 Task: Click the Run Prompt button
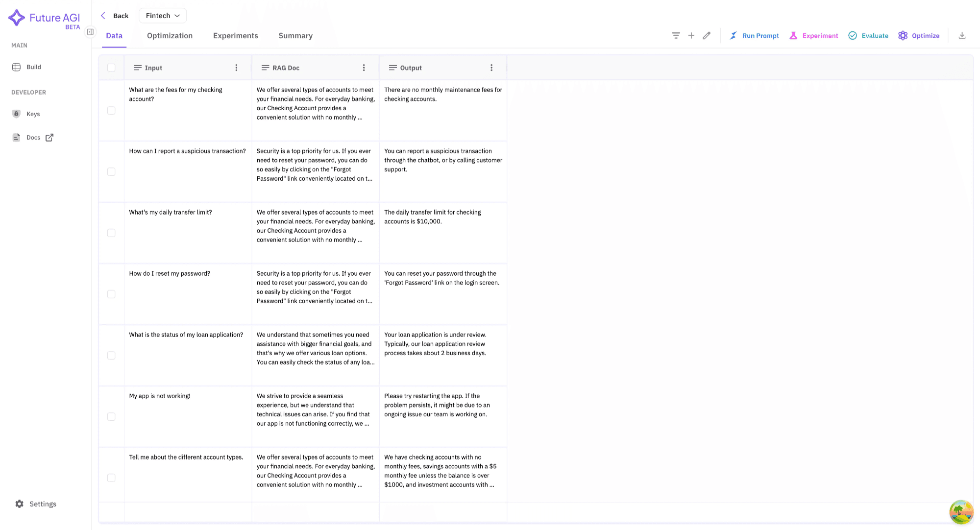[754, 36]
